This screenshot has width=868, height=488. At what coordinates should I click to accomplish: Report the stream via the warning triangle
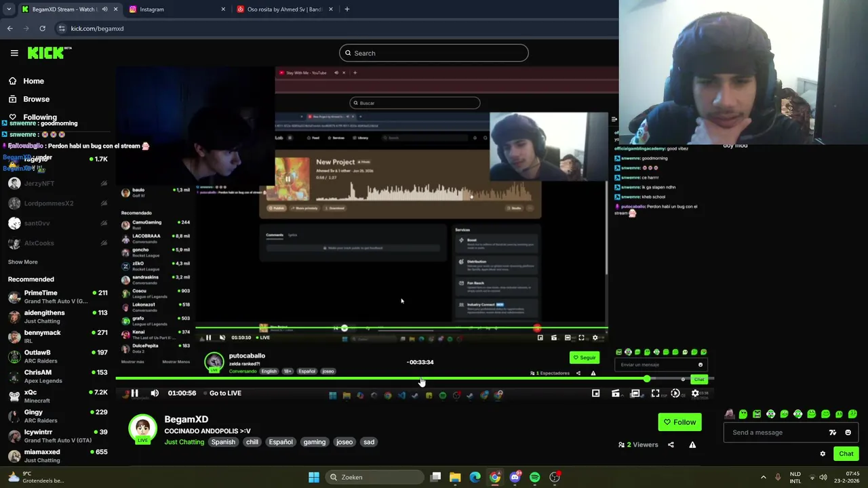point(692,445)
